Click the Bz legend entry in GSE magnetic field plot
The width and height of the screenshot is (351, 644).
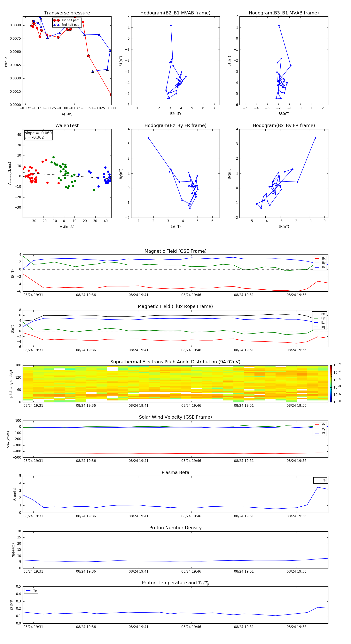320,268
